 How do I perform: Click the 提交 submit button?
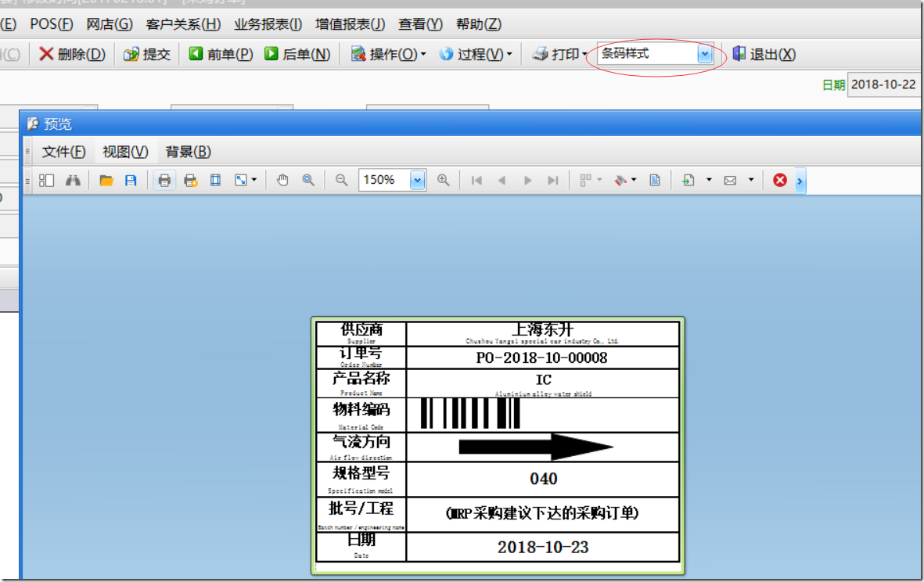(147, 54)
